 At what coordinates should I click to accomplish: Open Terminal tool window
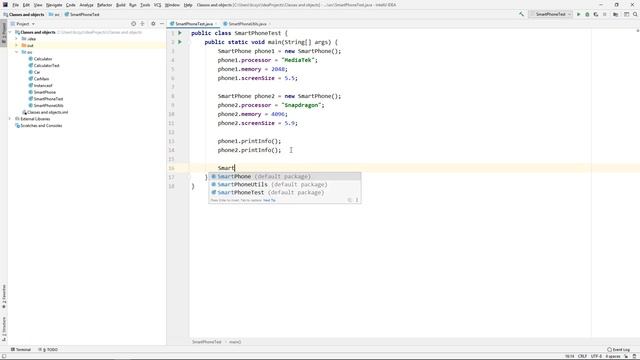point(21,349)
